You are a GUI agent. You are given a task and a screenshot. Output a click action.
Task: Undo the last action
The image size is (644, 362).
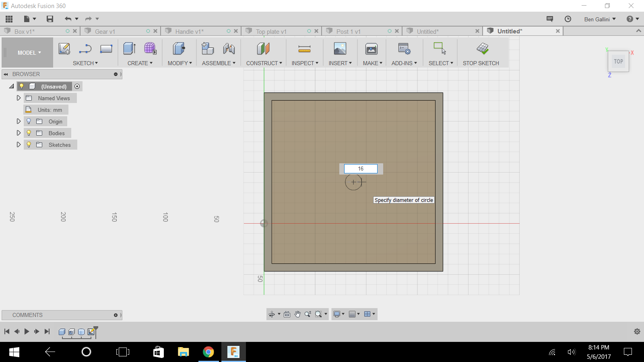coord(68,19)
